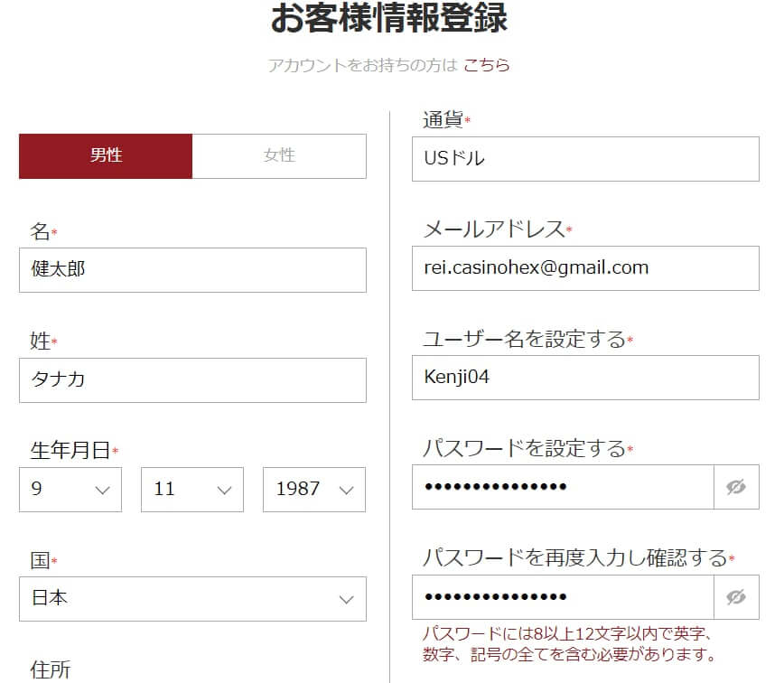Click the お客様情報登録 page heading

tap(389, 18)
